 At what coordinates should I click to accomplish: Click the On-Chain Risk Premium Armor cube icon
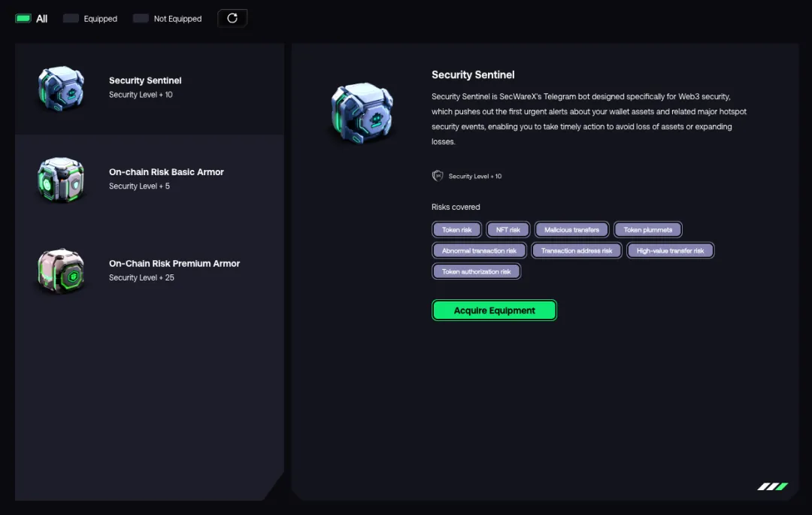tap(61, 271)
